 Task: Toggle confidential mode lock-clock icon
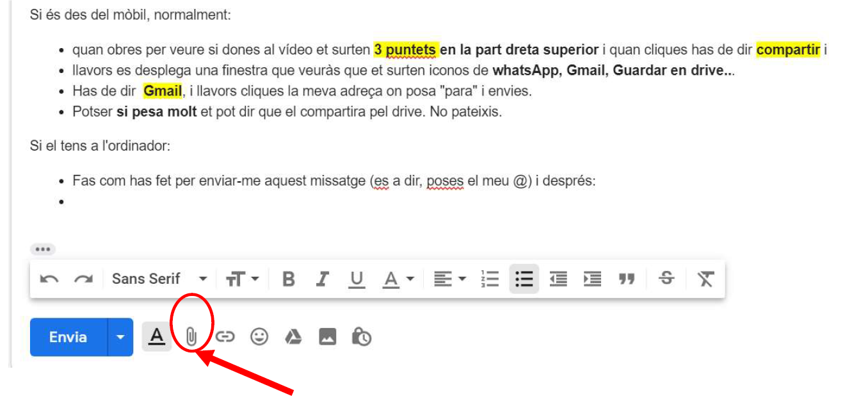[362, 337]
